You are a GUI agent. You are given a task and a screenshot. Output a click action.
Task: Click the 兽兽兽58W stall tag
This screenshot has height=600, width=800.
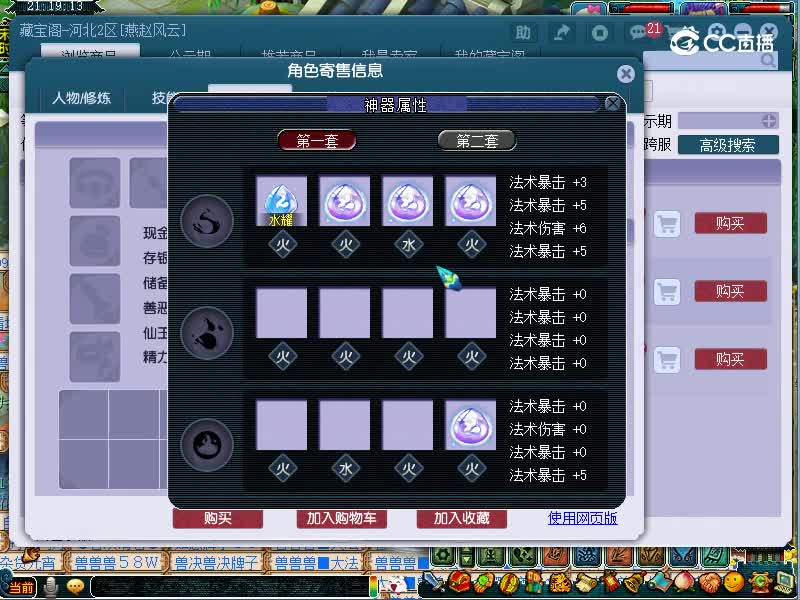[116, 563]
